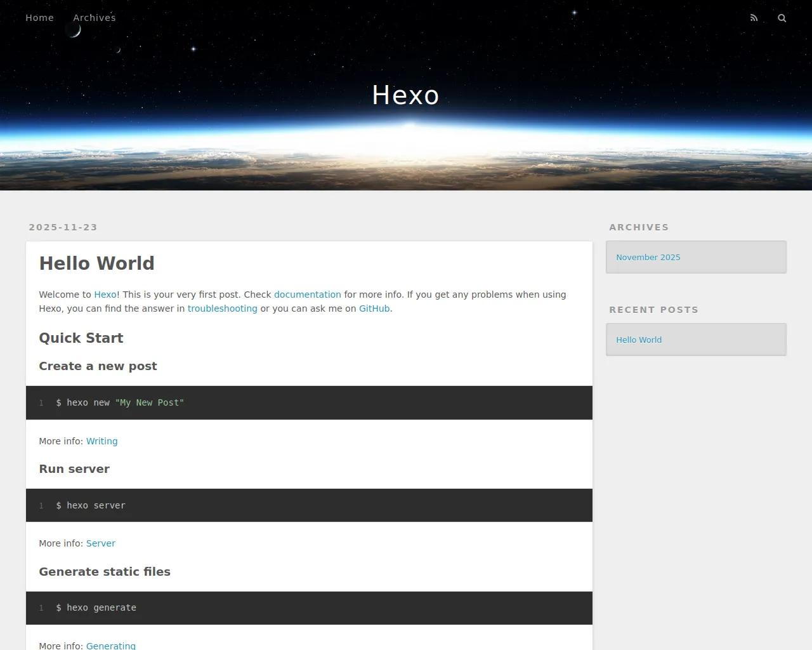Follow the Writing more info link
812x650 pixels.
click(102, 441)
